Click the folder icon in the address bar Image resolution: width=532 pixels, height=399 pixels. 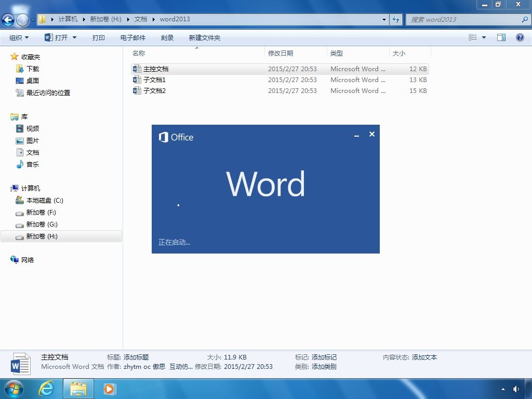tap(42, 19)
